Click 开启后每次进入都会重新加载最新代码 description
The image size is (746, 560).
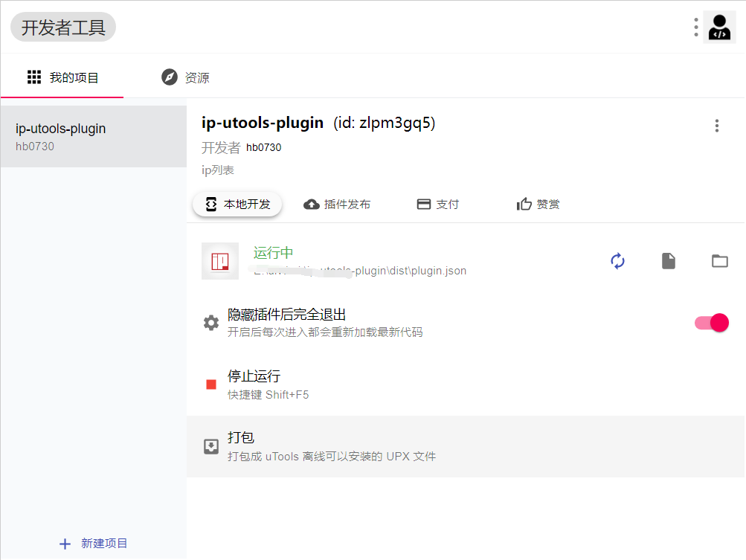tap(325, 332)
